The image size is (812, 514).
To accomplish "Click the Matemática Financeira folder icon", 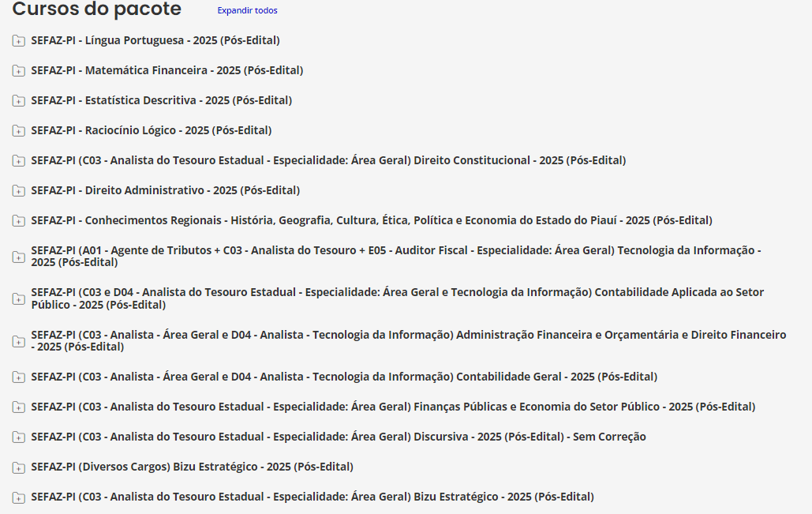I will (x=18, y=70).
